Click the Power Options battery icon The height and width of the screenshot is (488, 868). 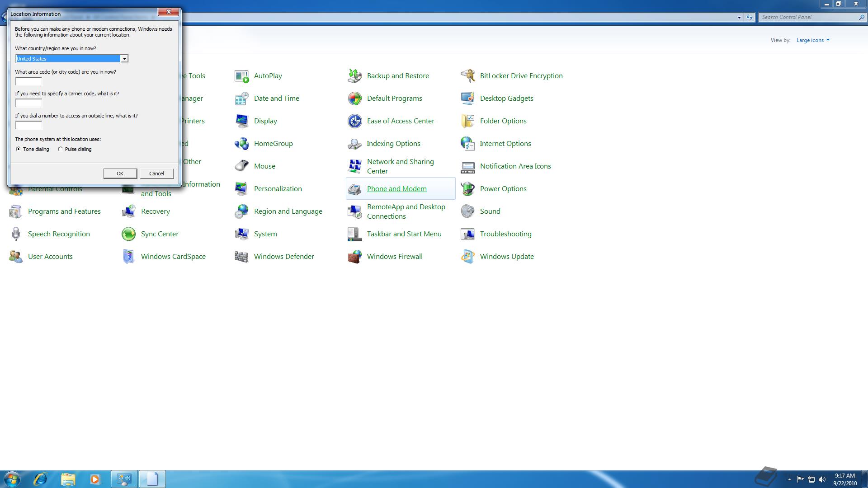click(467, 189)
